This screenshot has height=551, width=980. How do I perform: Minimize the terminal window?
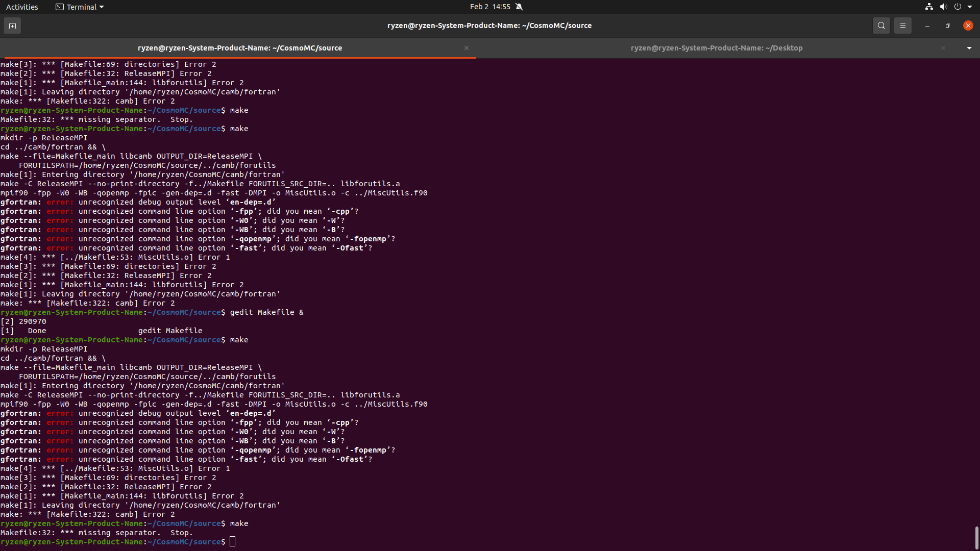point(927,26)
